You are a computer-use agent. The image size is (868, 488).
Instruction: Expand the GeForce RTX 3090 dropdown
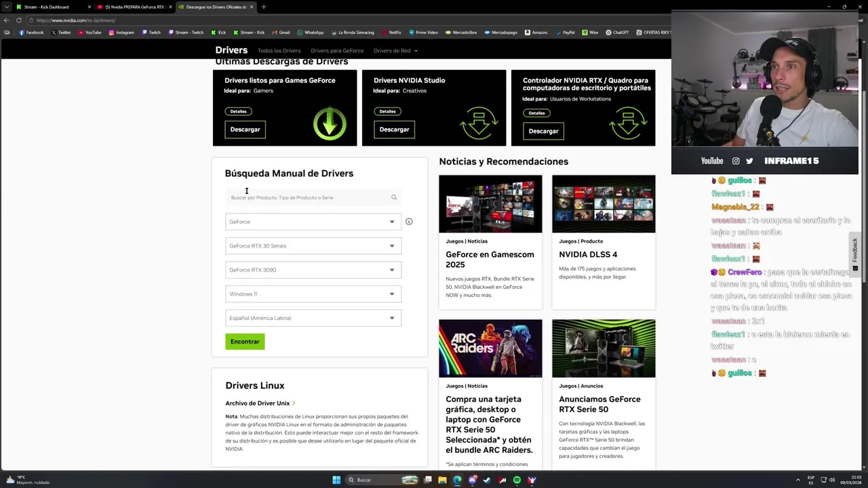pyautogui.click(x=313, y=270)
